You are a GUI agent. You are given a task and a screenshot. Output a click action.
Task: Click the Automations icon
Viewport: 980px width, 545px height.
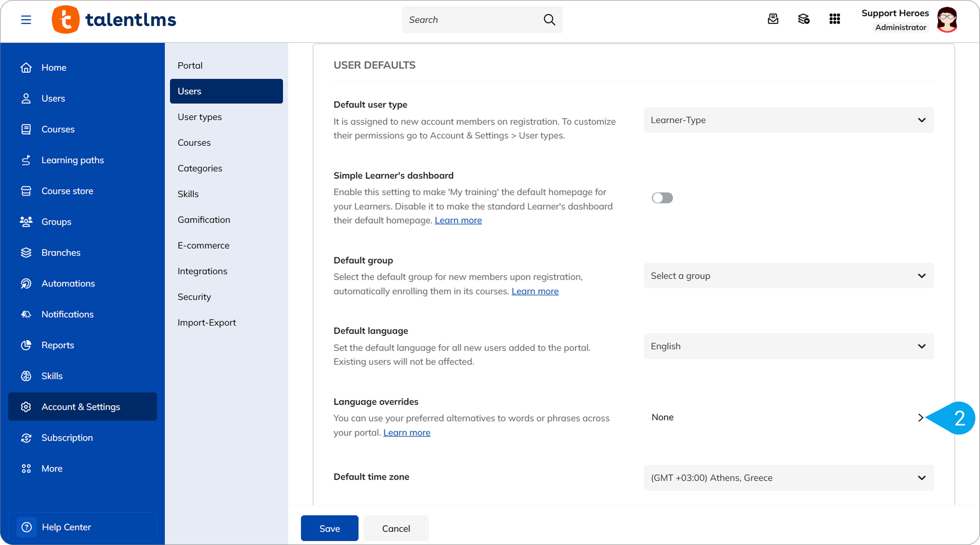(26, 284)
